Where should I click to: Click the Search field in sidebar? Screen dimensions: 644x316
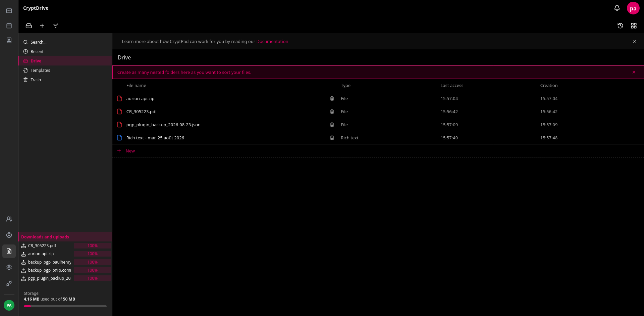tap(65, 42)
